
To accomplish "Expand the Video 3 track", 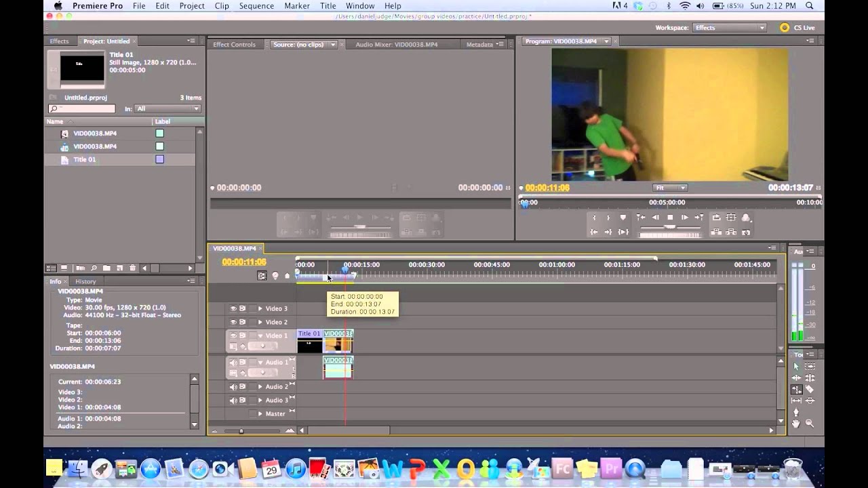I will tap(260, 308).
